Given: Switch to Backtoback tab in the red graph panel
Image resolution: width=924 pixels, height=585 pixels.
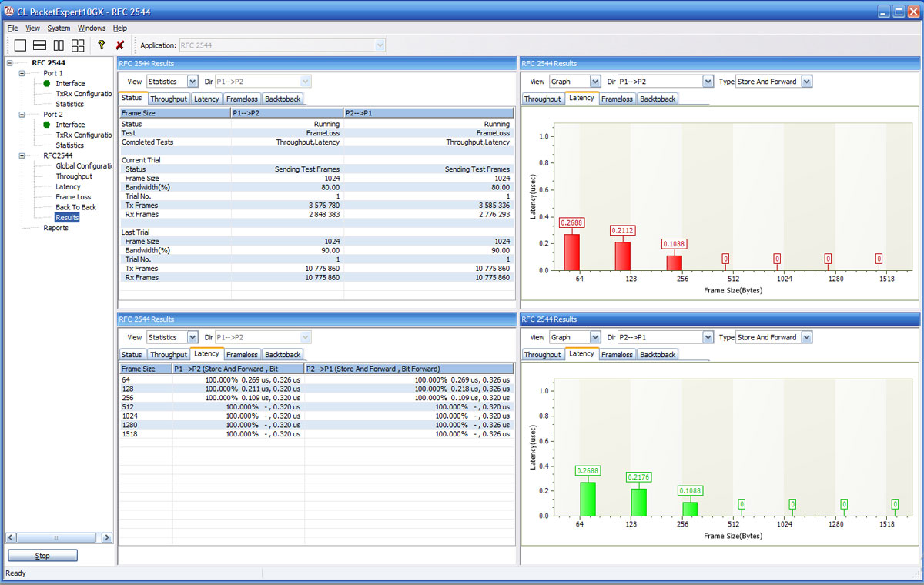Looking at the screenshot, I should click(658, 99).
